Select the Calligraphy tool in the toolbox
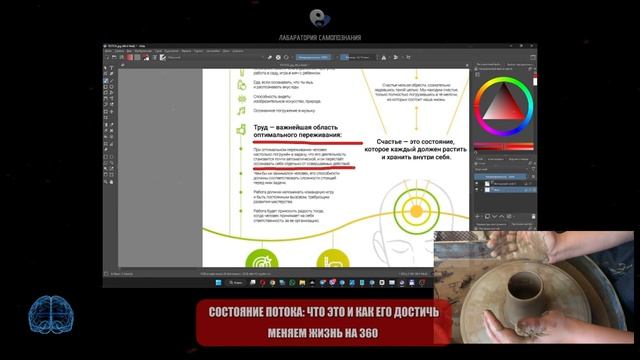640x360 pixels. click(x=111, y=74)
